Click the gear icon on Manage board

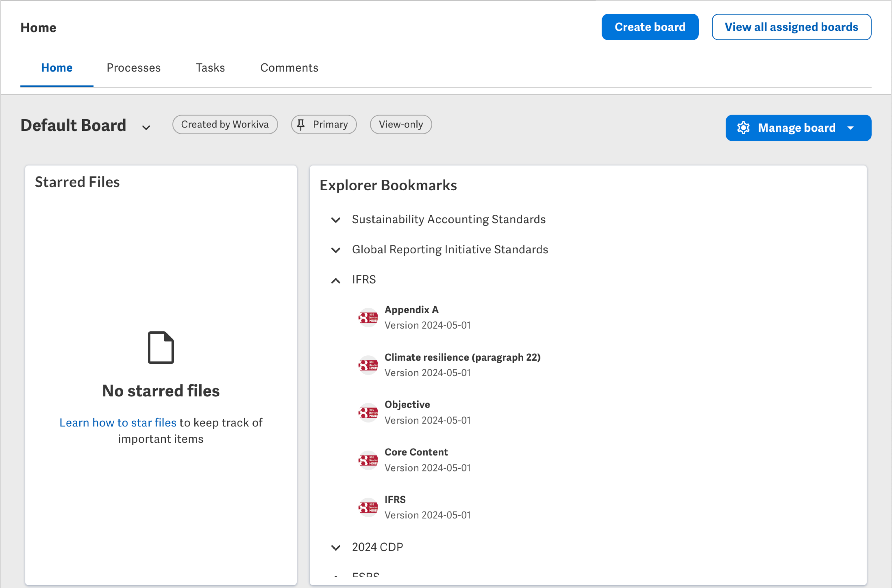click(744, 128)
